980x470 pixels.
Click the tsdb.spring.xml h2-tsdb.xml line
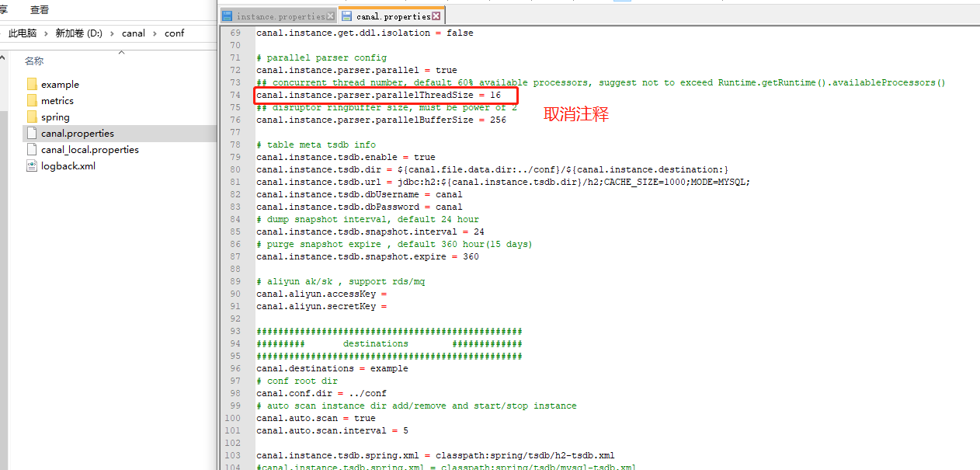coord(436,455)
